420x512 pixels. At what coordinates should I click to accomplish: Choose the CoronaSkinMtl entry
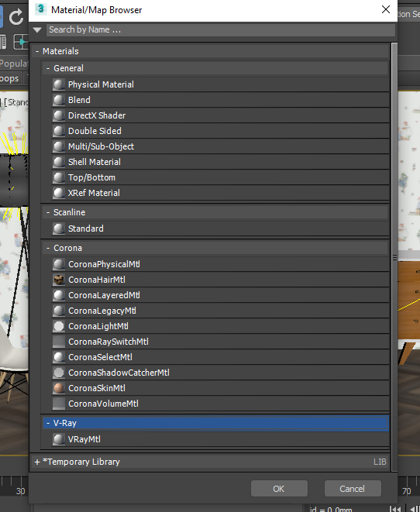pos(220,388)
